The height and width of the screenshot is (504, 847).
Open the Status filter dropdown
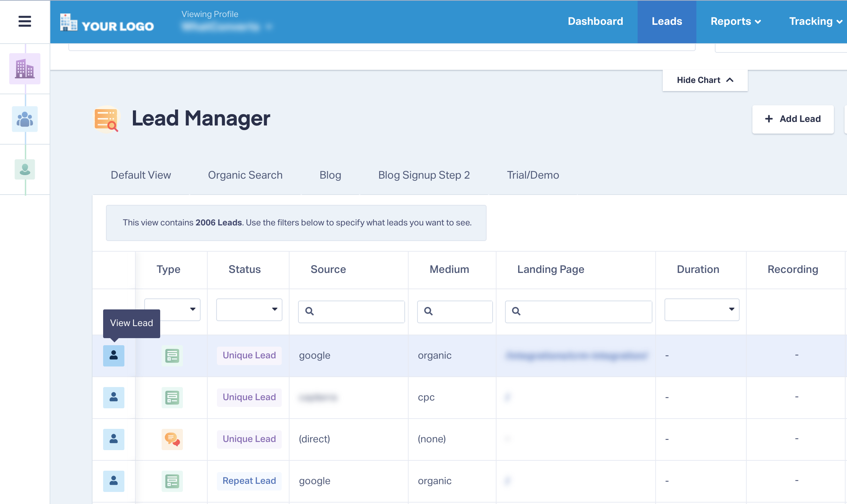coord(249,309)
